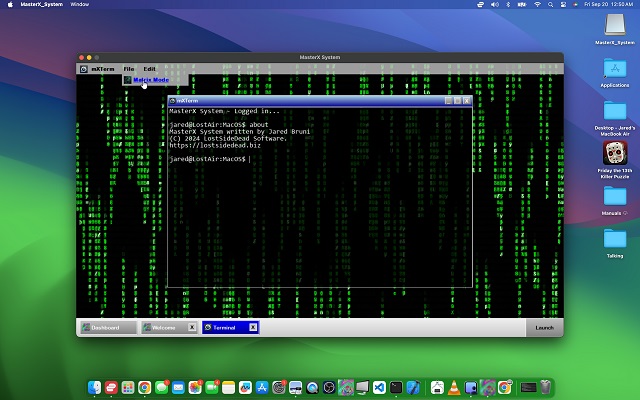Switch to the Dashboard taskbar tab
This screenshot has height=400, width=640.
coord(108,327)
